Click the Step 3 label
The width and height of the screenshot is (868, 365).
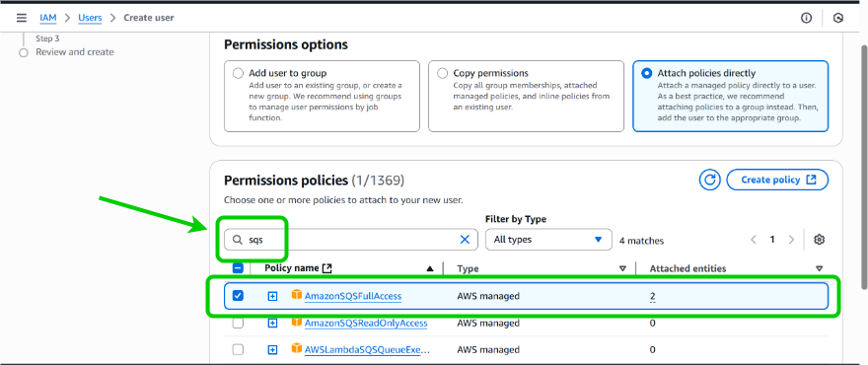pos(47,38)
